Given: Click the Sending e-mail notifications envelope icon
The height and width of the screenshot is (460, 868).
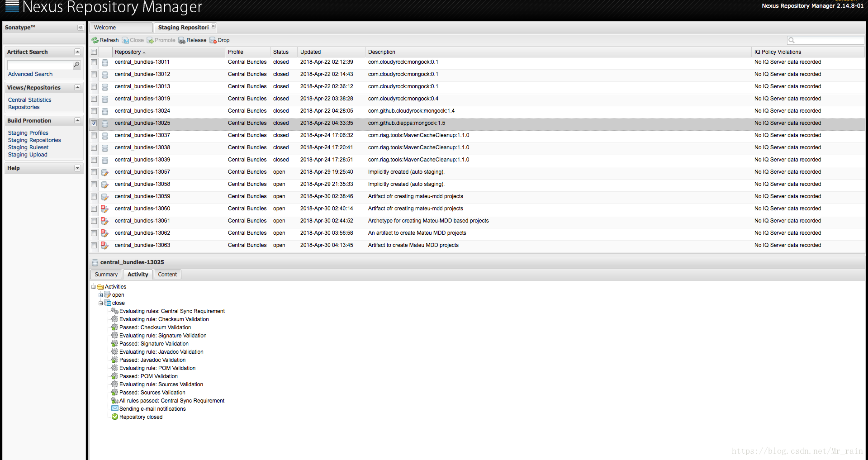Looking at the screenshot, I should (115, 408).
